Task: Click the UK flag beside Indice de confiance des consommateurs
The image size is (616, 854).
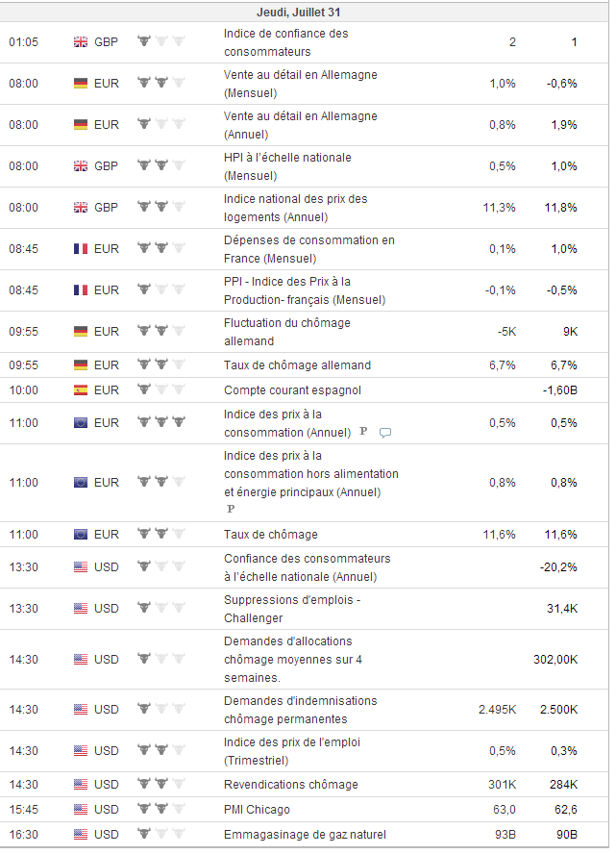Action: [x=81, y=42]
